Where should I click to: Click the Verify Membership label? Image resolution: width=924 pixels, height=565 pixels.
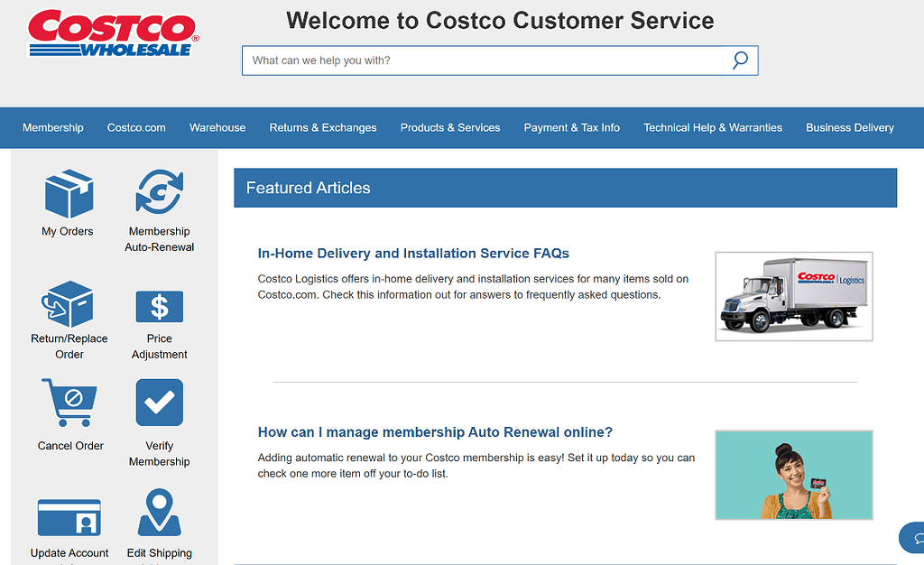pos(159,454)
